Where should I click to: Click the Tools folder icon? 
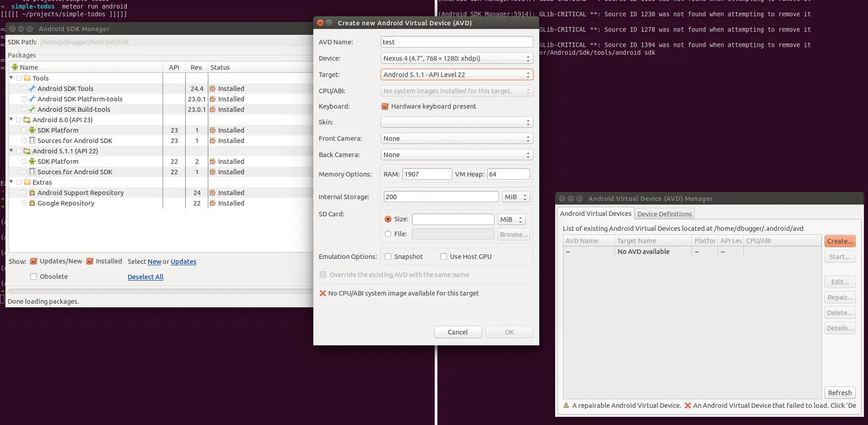pyautogui.click(x=27, y=78)
